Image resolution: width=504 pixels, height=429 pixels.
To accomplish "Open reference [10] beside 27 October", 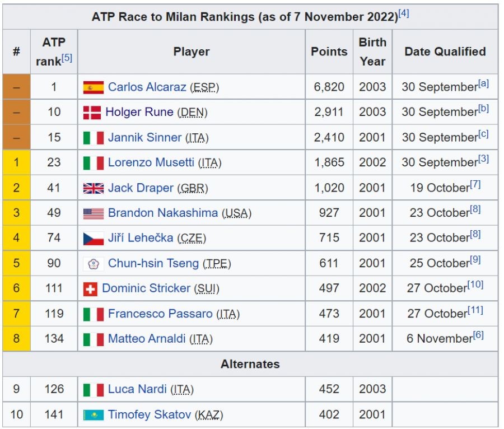I will pos(475,285).
